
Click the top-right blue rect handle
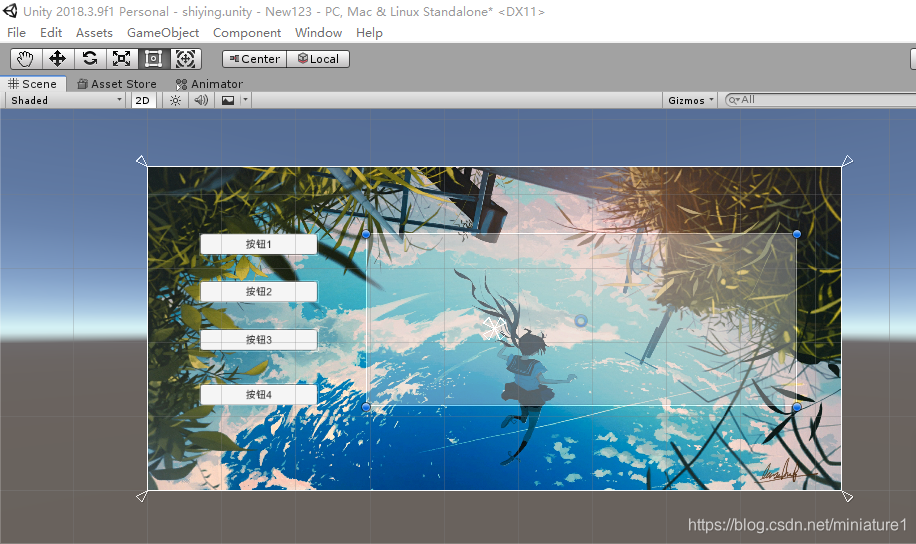(797, 234)
